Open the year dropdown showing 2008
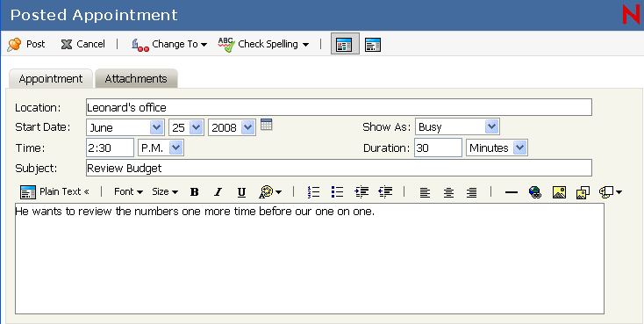 click(x=232, y=127)
